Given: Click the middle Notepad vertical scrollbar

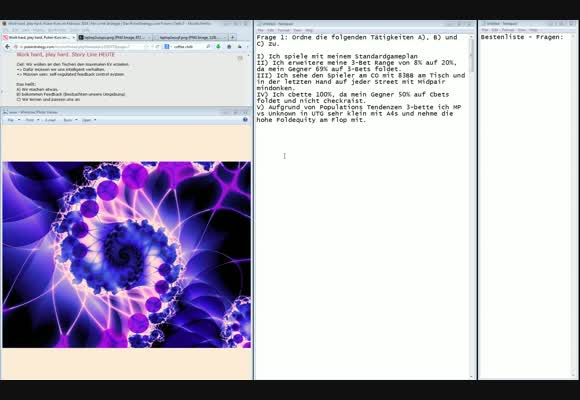Looking at the screenshot, I should 471,206.
